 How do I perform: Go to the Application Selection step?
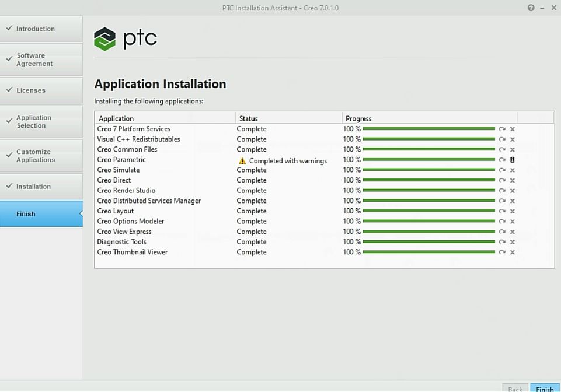click(41, 121)
